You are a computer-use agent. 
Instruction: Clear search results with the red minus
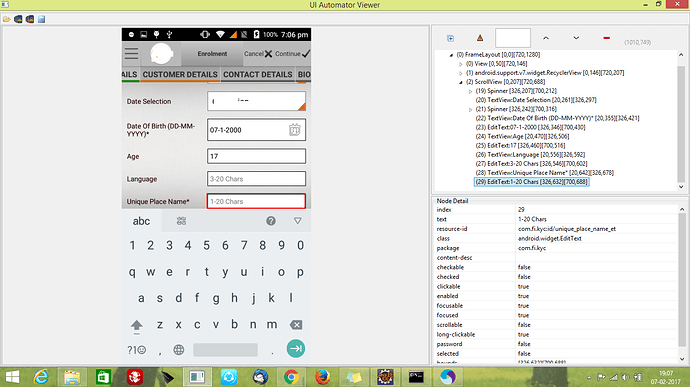click(x=606, y=38)
